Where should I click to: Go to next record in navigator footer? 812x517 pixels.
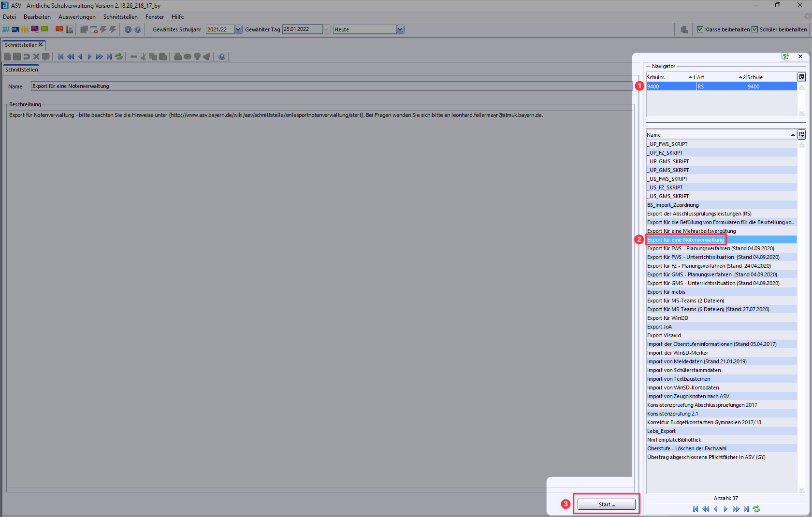pos(725,509)
